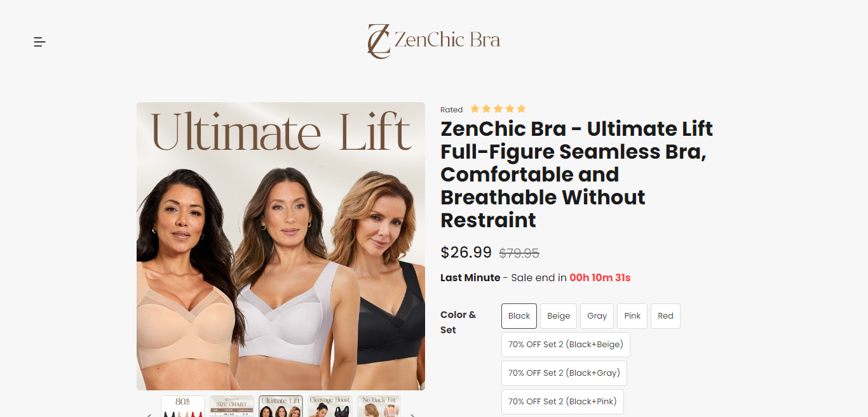Screen dimensions: 868x417
Task: Show previous thumbnails with left carousel arrow
Action: coord(149,414)
